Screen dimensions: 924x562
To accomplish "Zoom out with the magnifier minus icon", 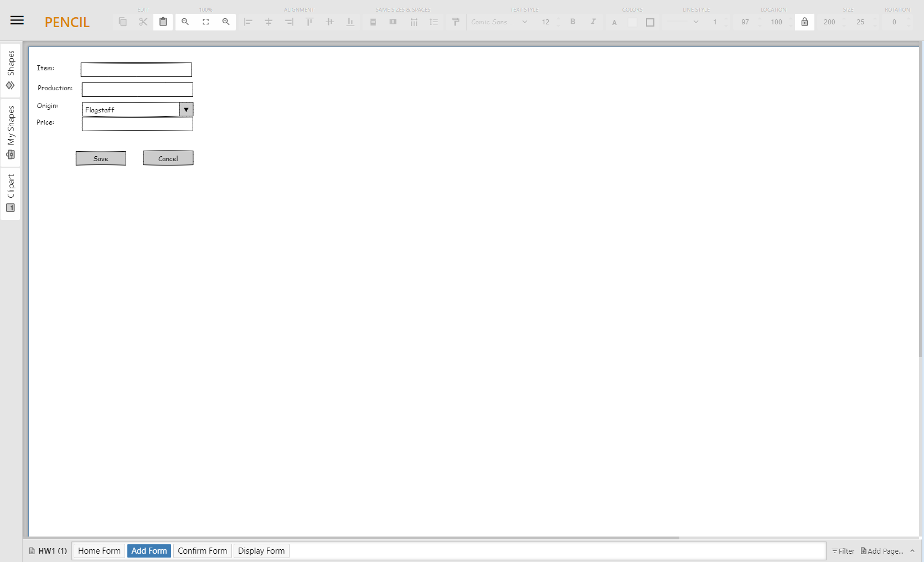I will pos(185,22).
